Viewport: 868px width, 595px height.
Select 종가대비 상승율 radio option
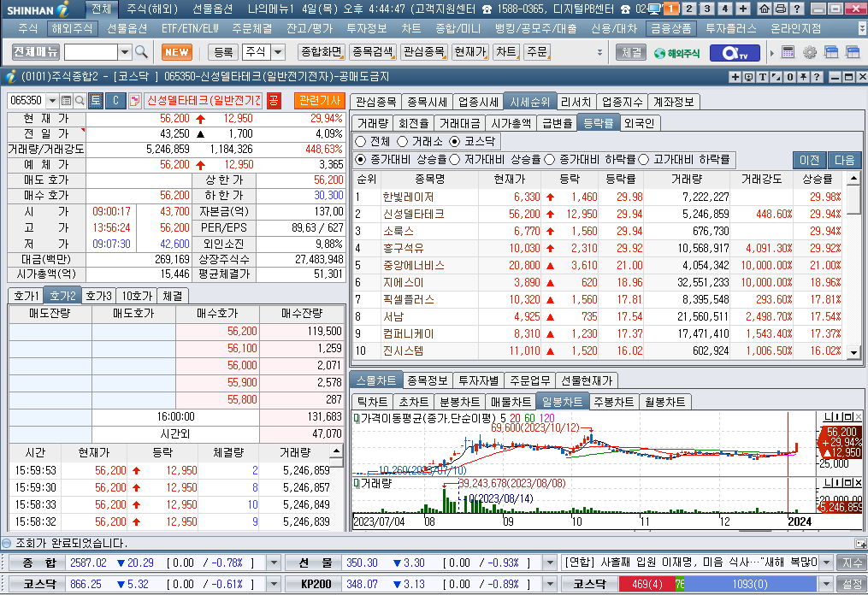tap(360, 160)
